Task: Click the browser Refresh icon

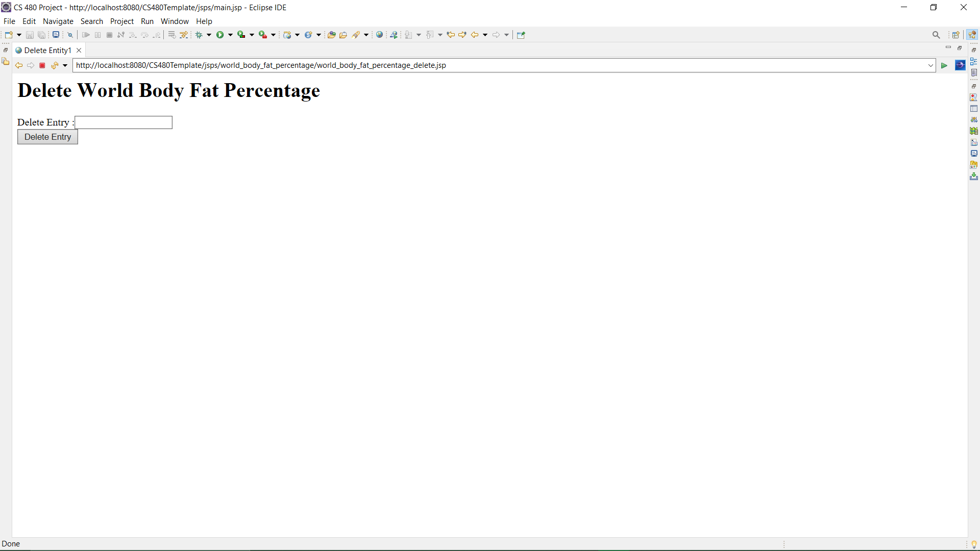Action: (54, 65)
